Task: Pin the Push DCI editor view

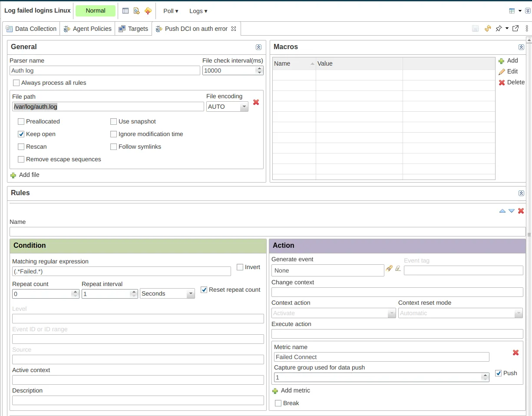Action: 498,29
